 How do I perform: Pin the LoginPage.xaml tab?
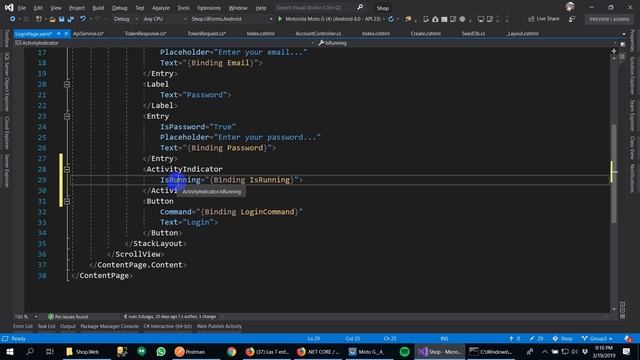click(59, 33)
